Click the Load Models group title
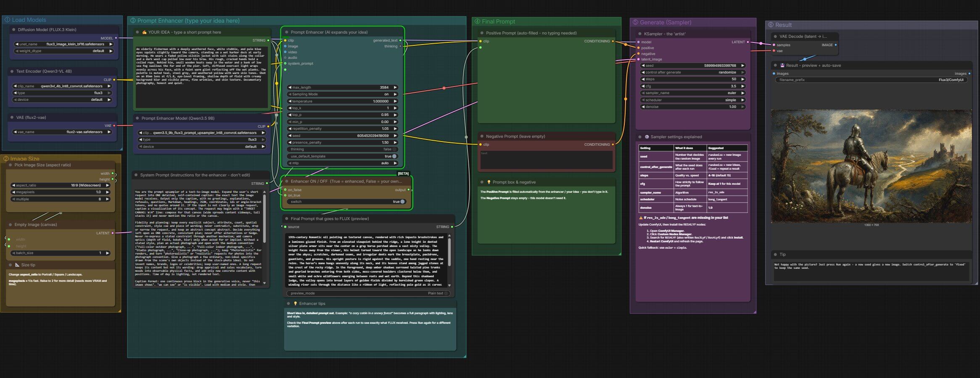This screenshot has height=378, width=980. point(29,20)
